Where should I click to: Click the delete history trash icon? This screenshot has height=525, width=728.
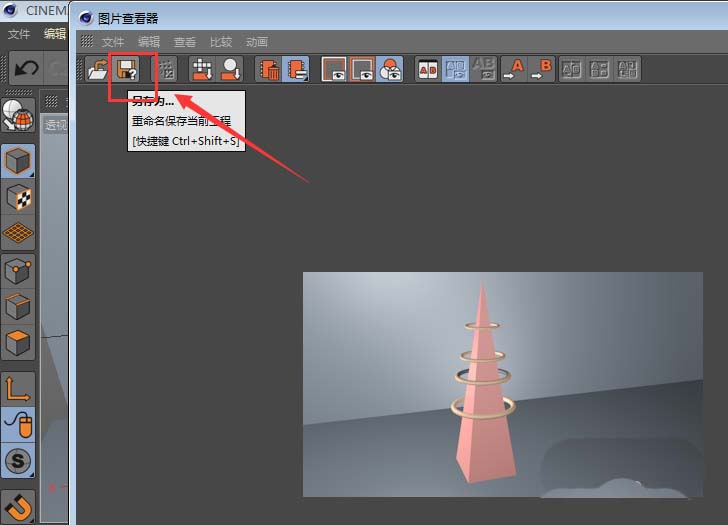[x=269, y=69]
